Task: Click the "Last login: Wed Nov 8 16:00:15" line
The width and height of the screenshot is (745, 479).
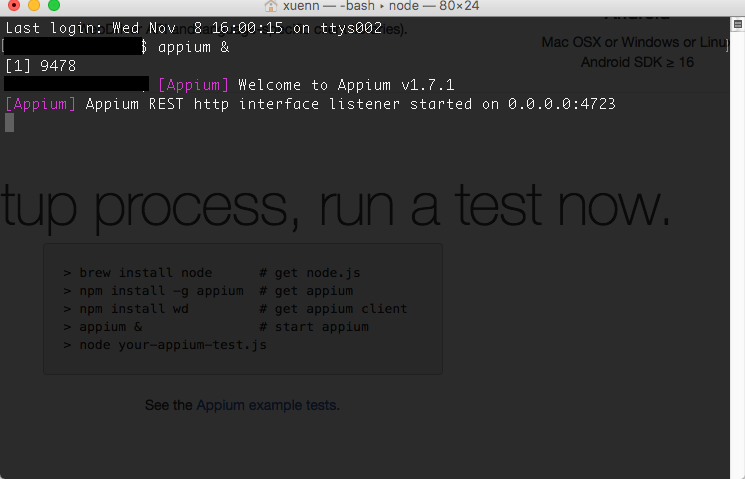Action: pos(193,28)
